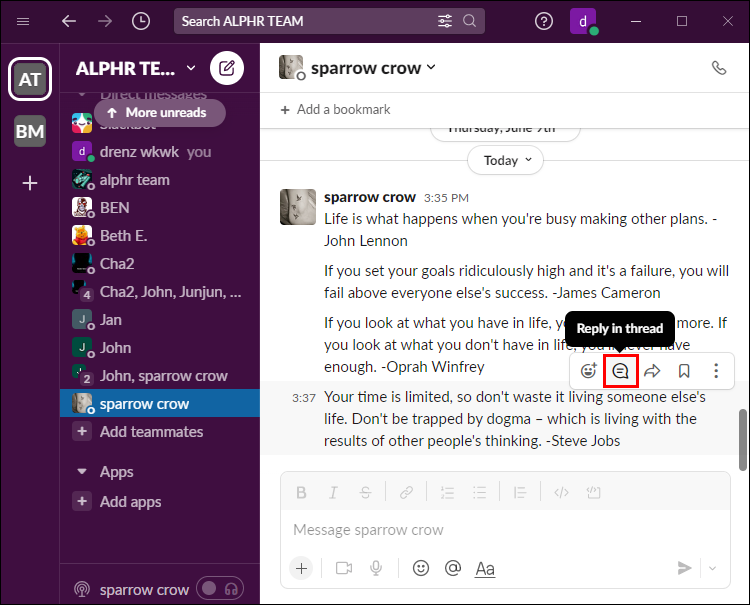Viewport: 750px width, 605px height.
Task: Start a call with the phone icon
Action: pos(718,68)
